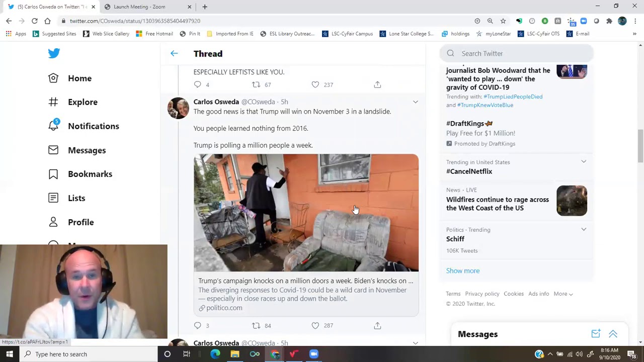Screen dimensions: 644x362
Task: Click the back arrow beside Thread
Action: [x=174, y=53]
